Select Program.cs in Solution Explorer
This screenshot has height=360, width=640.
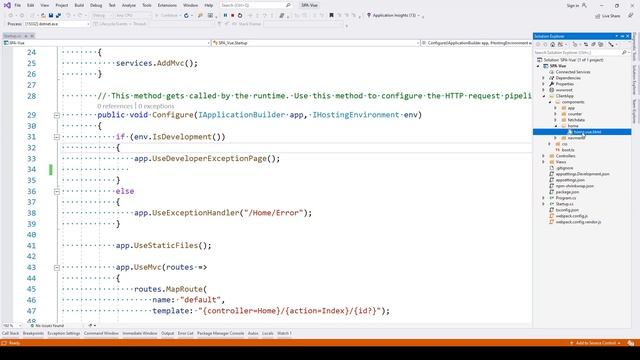point(566,198)
